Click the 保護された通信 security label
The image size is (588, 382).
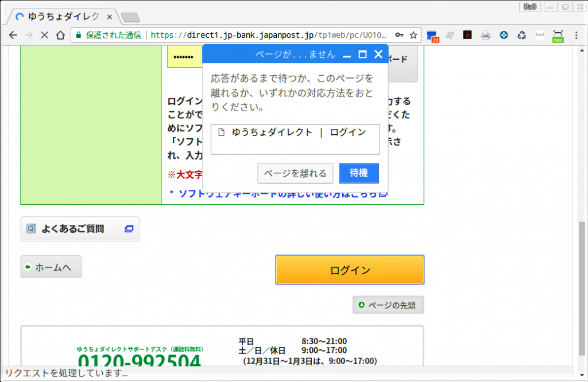pos(113,35)
